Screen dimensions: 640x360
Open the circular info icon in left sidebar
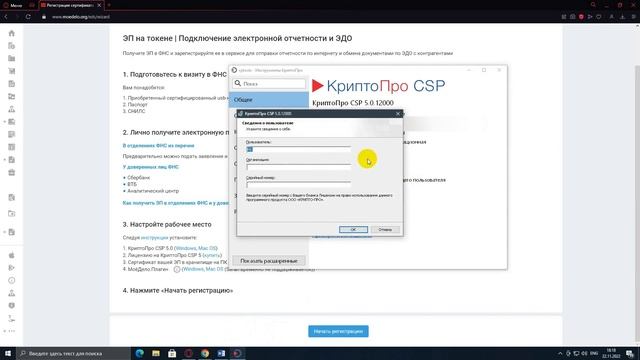tap(11, 280)
